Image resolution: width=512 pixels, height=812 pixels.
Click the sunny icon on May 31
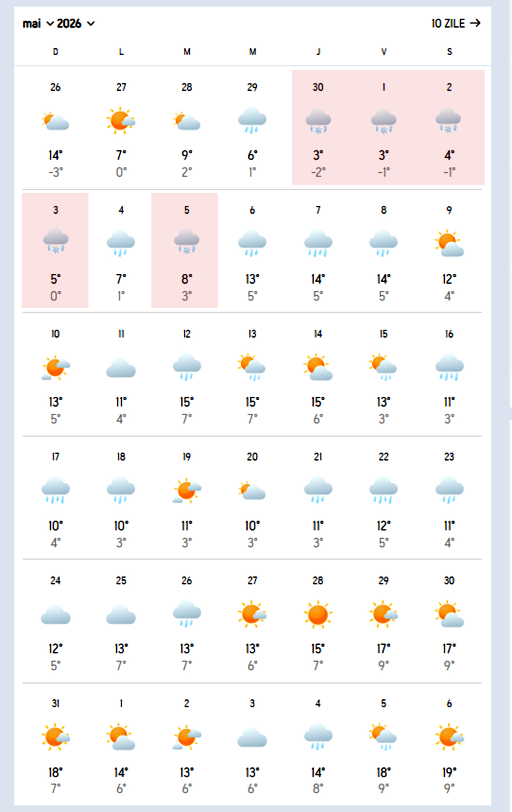pyautogui.click(x=56, y=736)
